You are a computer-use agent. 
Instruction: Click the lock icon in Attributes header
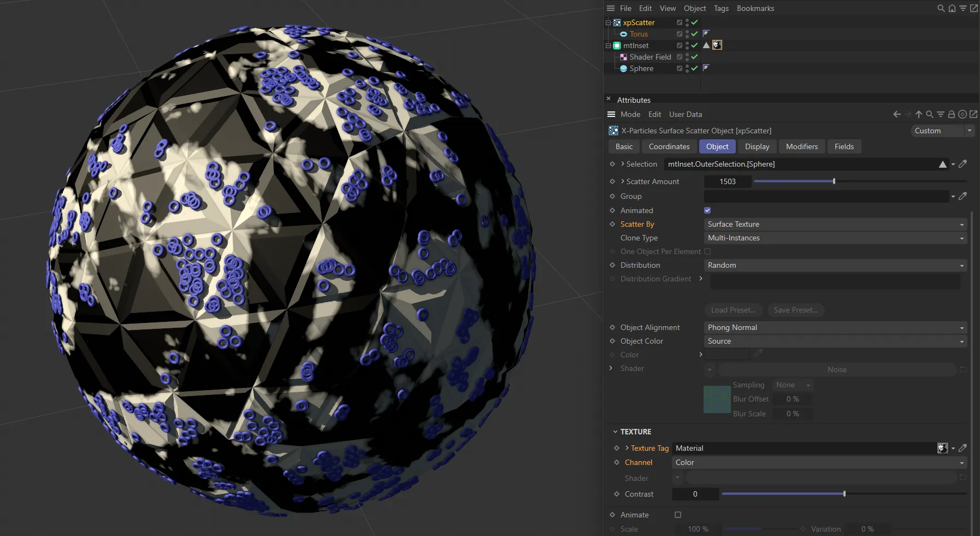pos(952,114)
